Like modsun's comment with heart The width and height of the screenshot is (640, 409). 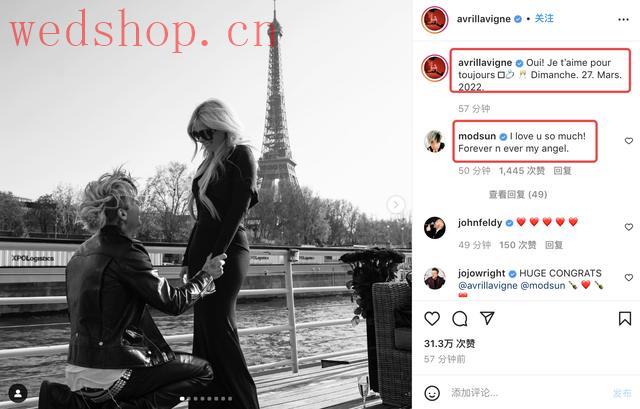click(629, 141)
